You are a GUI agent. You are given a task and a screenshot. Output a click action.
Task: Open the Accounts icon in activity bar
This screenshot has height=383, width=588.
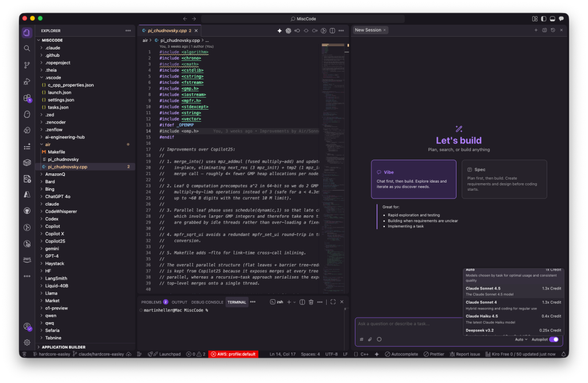tap(27, 326)
